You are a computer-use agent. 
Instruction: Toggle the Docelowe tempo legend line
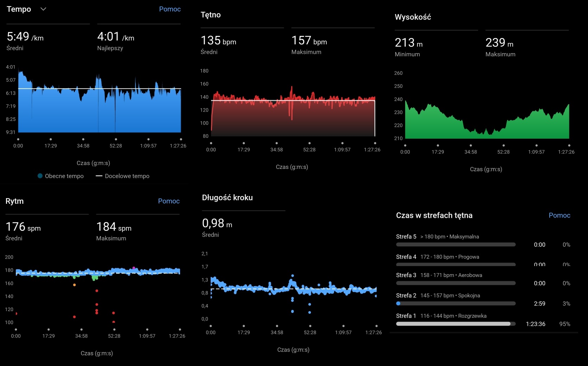point(99,176)
